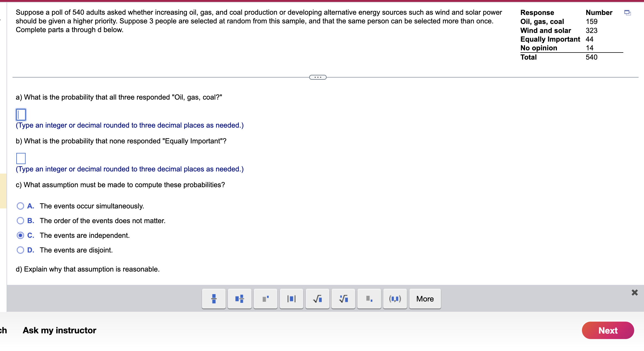The height and width of the screenshot is (351, 644).
Task: Expand the More math symbols menu
Action: point(425,299)
